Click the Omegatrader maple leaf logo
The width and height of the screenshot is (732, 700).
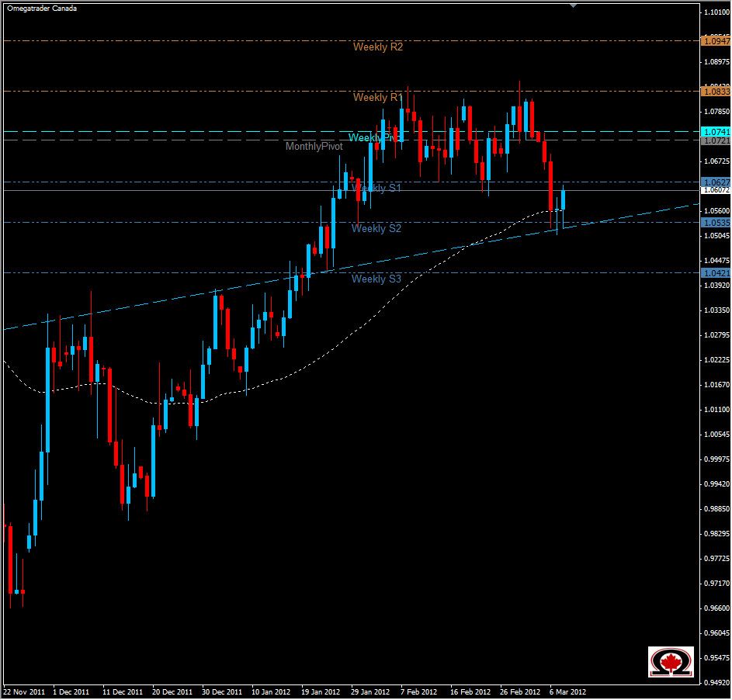point(672,662)
